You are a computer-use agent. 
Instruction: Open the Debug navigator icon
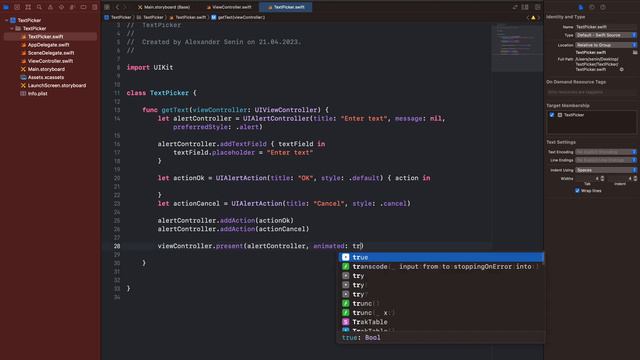(72, 7)
